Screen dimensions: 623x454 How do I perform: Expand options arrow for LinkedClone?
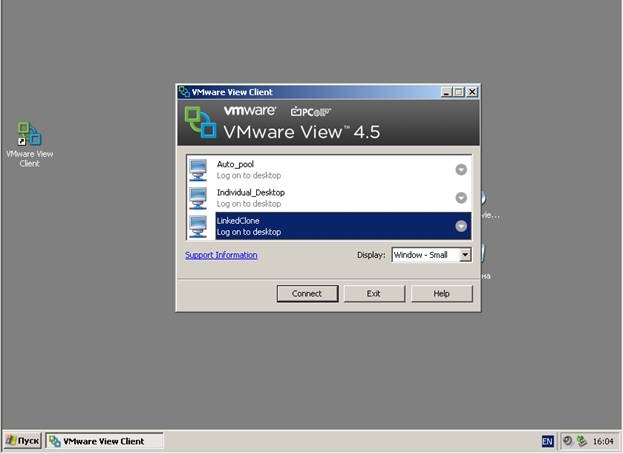tap(461, 226)
